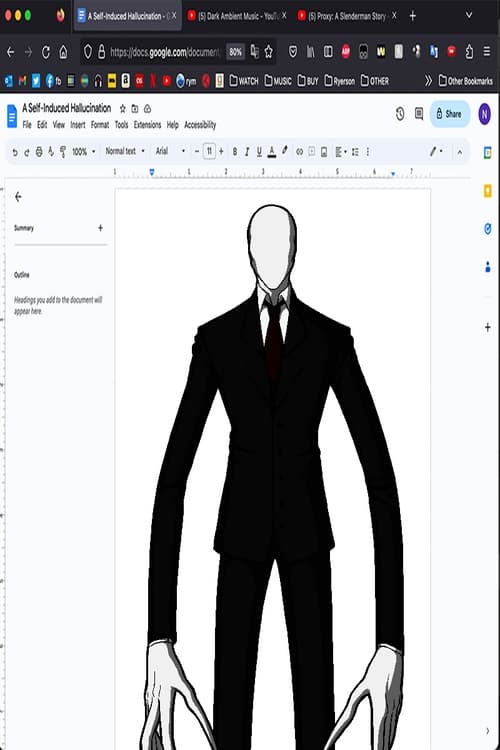Toggle italic formatting
The image size is (500, 750).
pyautogui.click(x=247, y=152)
